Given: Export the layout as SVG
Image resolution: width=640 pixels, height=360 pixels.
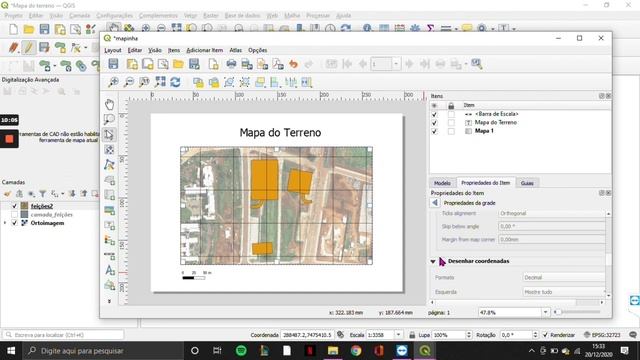Looking at the screenshot, I should (x=262, y=64).
